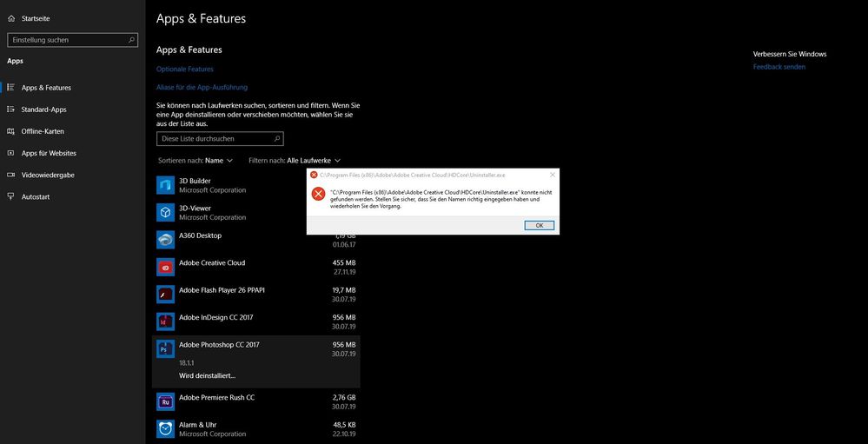Click the 18.1.1 version number

coord(187,363)
